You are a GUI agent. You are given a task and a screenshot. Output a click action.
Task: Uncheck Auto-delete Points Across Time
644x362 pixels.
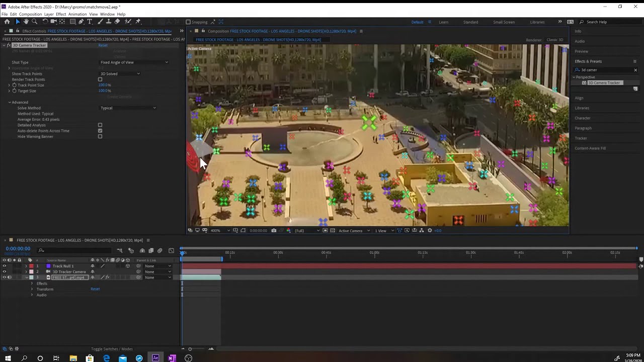(x=100, y=131)
